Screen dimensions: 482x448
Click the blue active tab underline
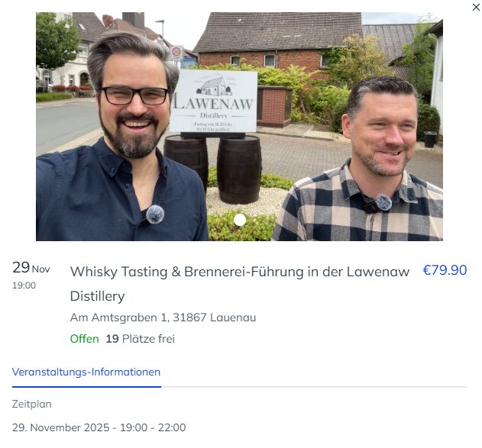tap(86, 387)
